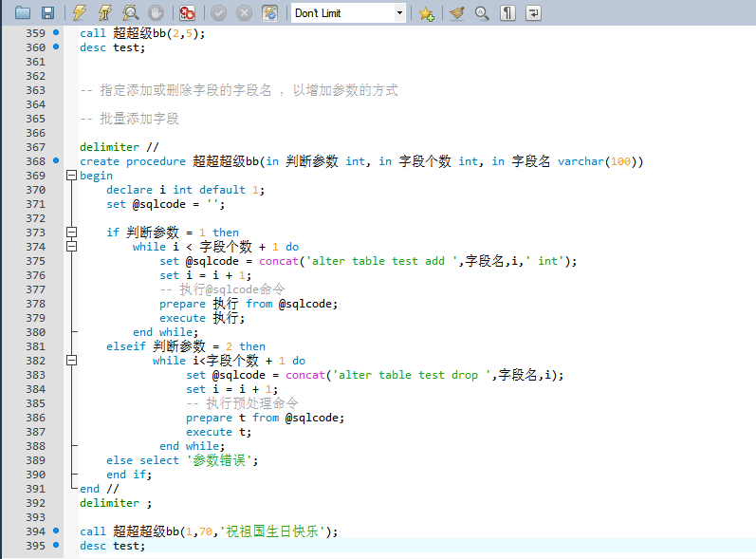Click 'prepare t from @sqlcode;' line
This screenshot has width=756, height=559.
point(266,419)
